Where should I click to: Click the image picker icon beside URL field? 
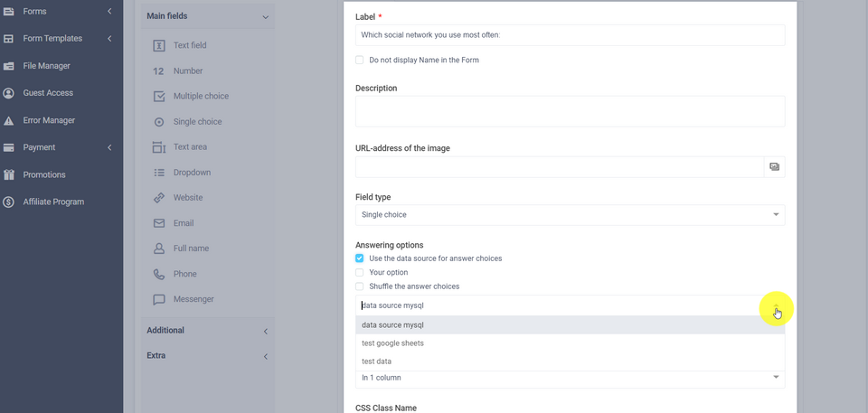point(774,167)
